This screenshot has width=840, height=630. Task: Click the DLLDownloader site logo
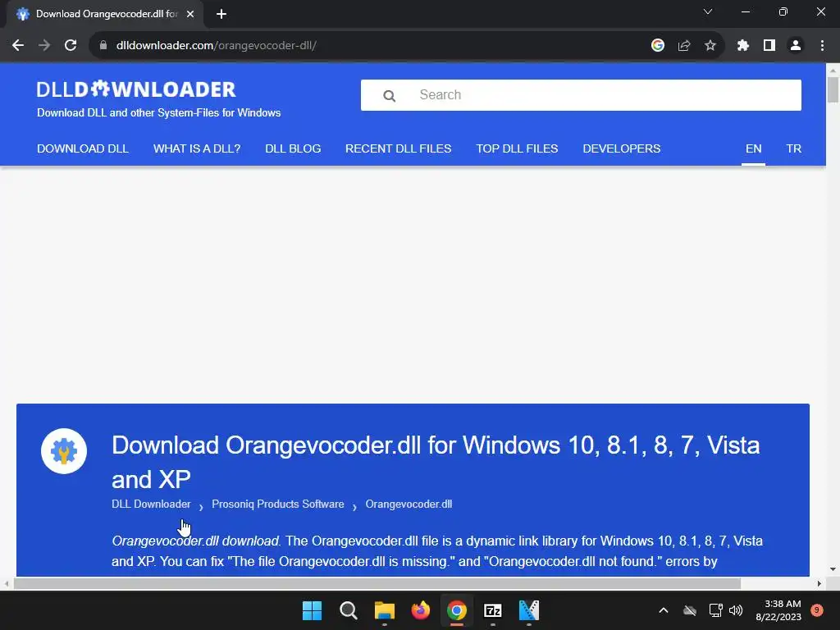pyautogui.click(x=136, y=89)
